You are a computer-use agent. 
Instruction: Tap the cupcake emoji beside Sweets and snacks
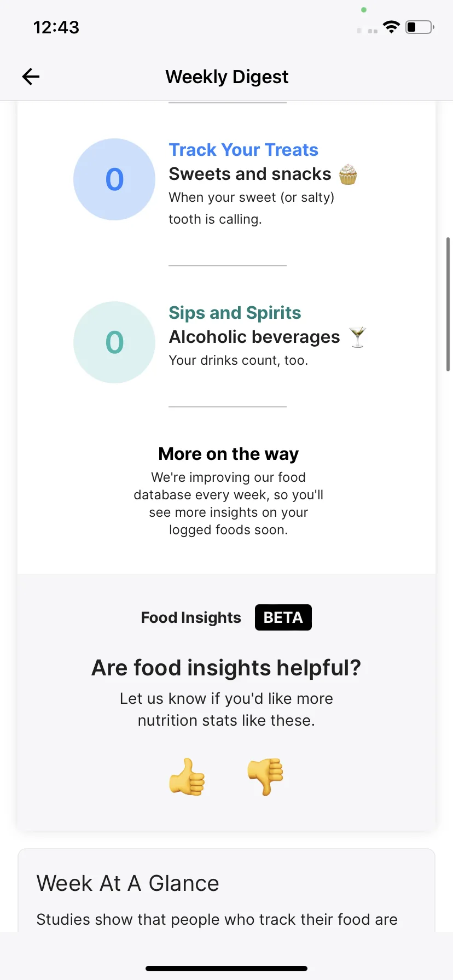348,174
